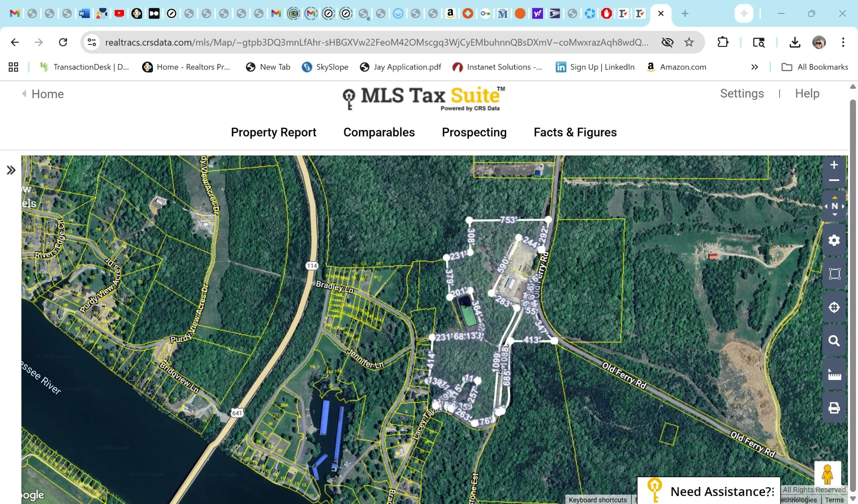Image resolution: width=858 pixels, height=504 pixels.
Task: Open the map search magnifier tool
Action: click(x=834, y=341)
